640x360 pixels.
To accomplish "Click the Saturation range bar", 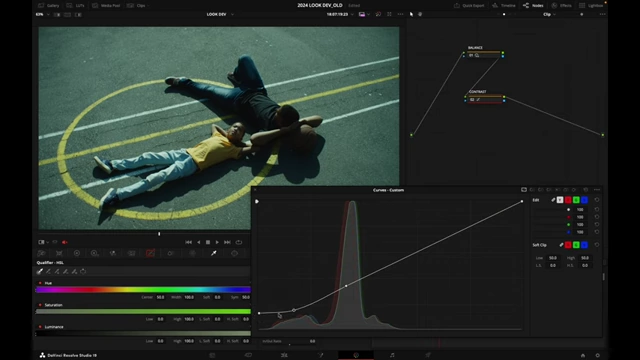I will click(x=143, y=311).
